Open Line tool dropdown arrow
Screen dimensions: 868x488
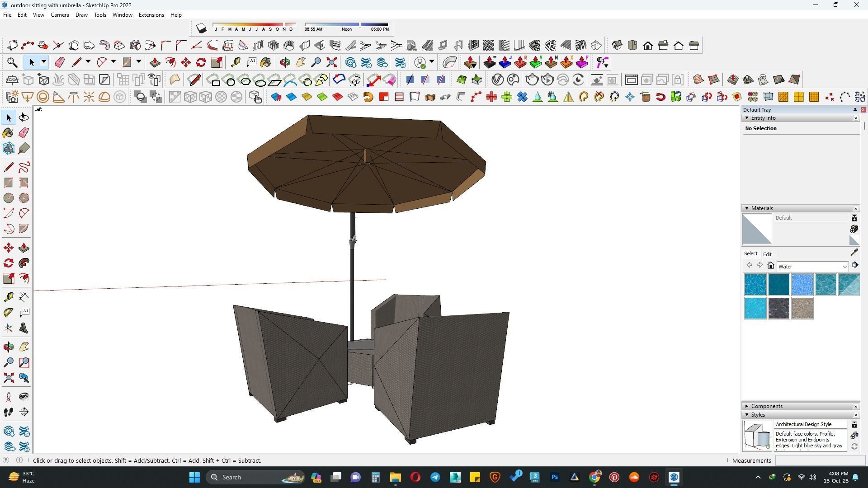tap(88, 62)
